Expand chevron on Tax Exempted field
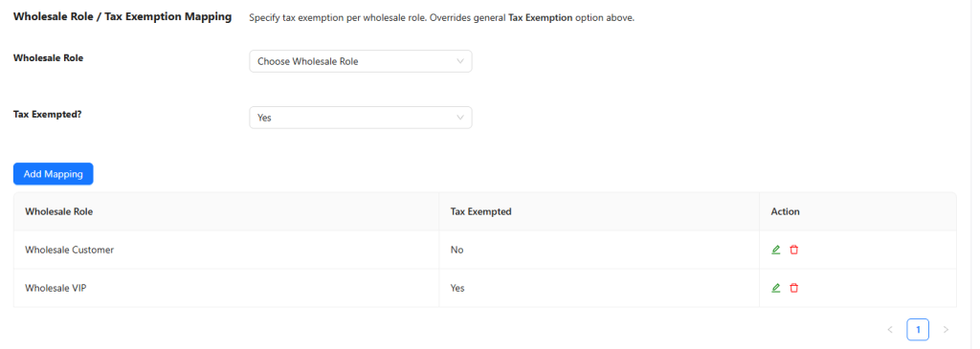 [460, 118]
